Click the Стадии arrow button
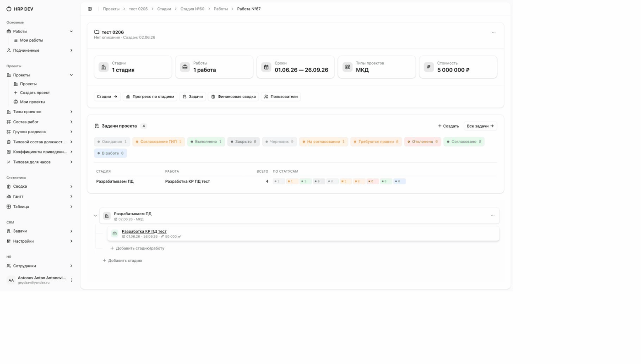This screenshot has width=641, height=364. 107,97
